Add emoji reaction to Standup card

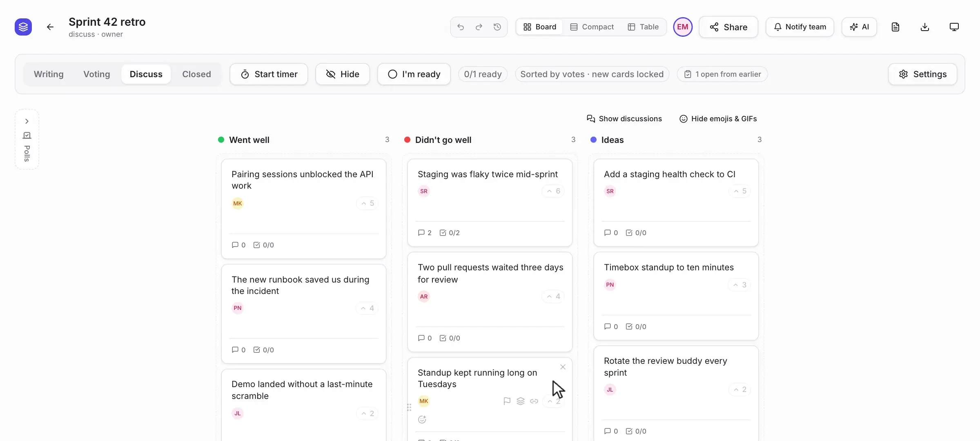(422, 419)
